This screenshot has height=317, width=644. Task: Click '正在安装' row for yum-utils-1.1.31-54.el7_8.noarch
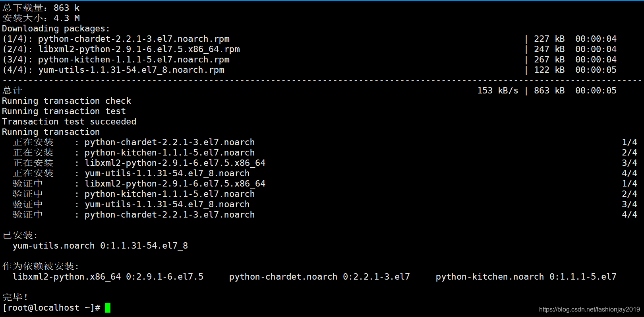tap(325, 173)
